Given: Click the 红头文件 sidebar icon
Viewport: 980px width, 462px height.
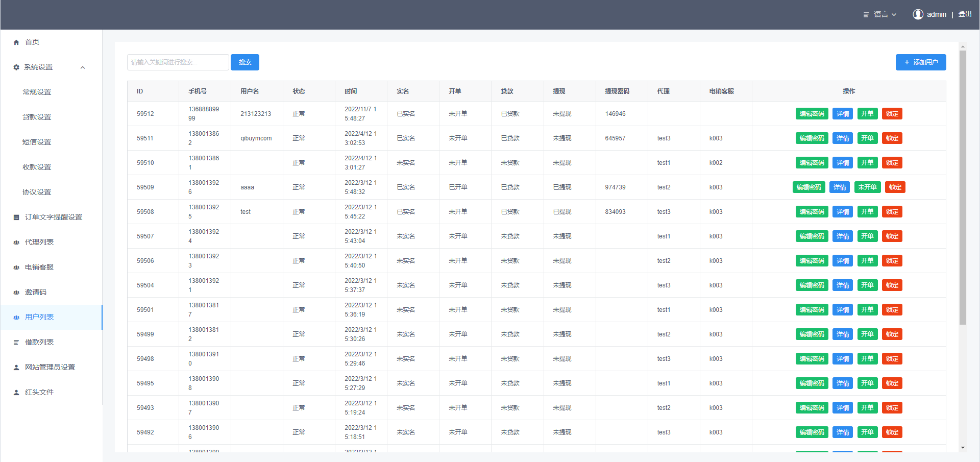Looking at the screenshot, I should 16,393.
